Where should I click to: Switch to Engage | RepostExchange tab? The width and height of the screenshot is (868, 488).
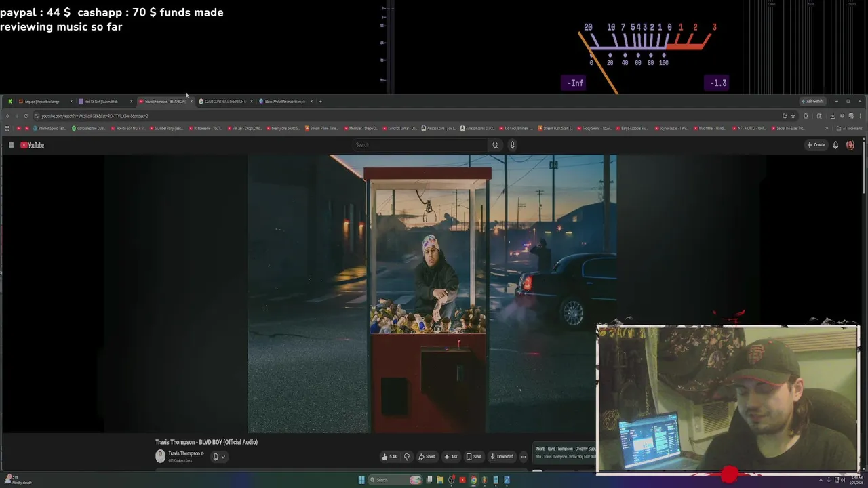pyautogui.click(x=44, y=102)
